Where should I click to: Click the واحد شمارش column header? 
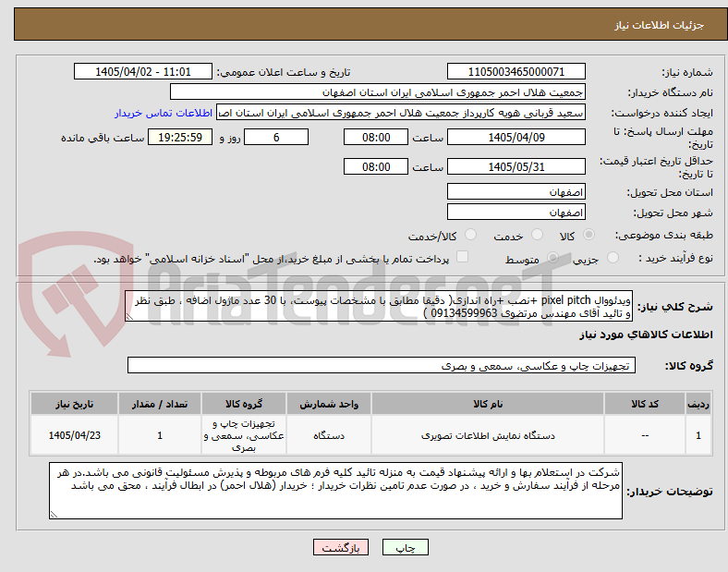pos(329,404)
